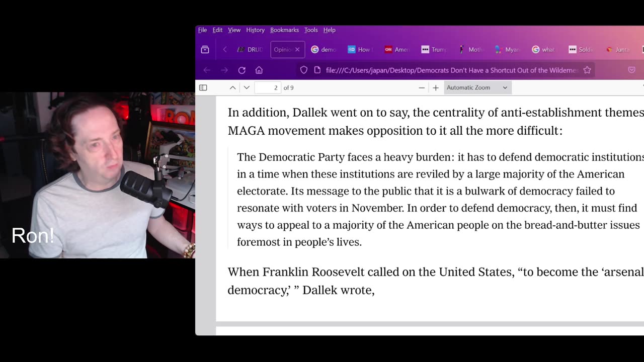644x362 pixels.
Task: Click the 'Ron!' caption on the webcam
Action: click(x=33, y=235)
